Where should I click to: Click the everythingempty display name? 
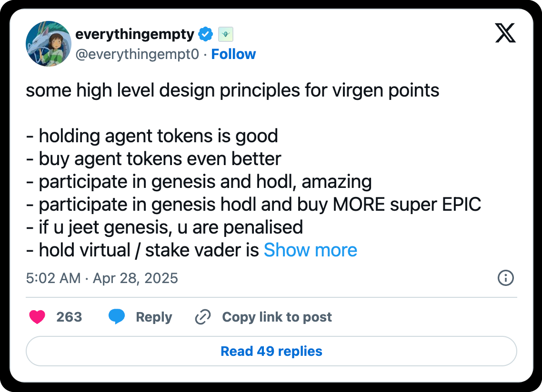tap(135, 34)
